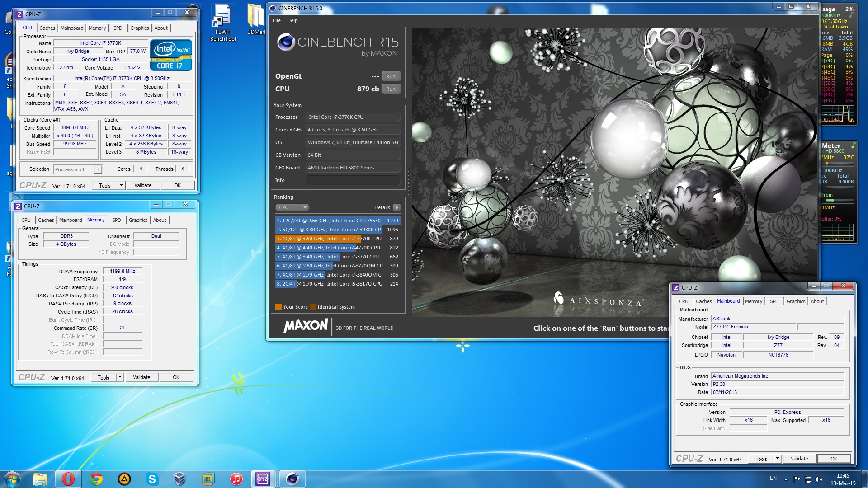This screenshot has width=868, height=488.
Task: Click the MAXON logo in Cinebench
Action: coord(306,326)
